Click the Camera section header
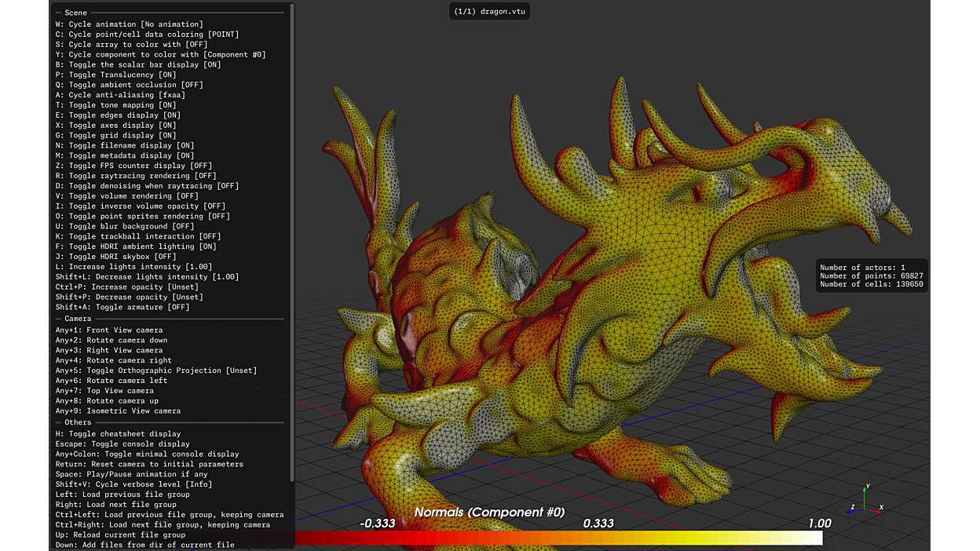980x551 pixels. click(78, 319)
